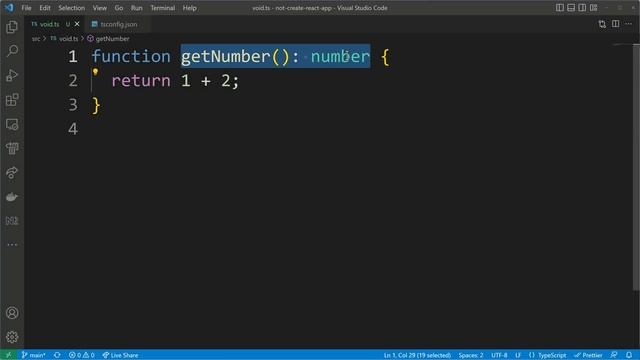Open feedback icon in status bar

(x=614, y=355)
